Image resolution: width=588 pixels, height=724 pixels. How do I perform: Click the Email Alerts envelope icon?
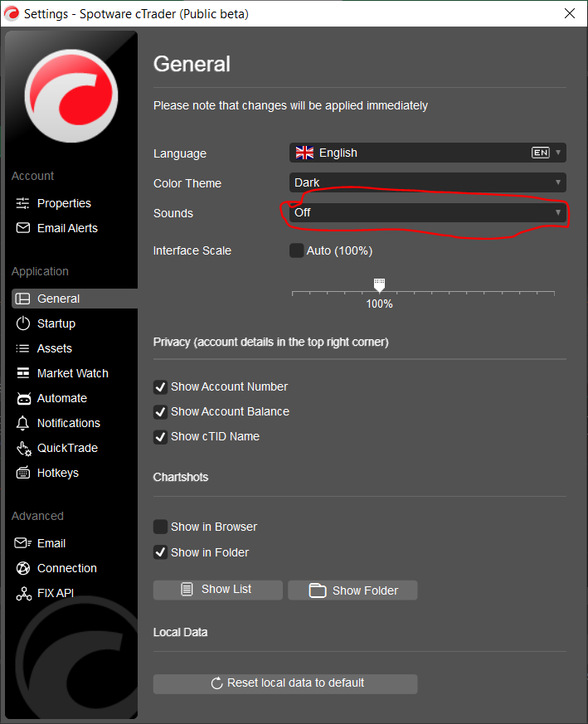tap(22, 228)
